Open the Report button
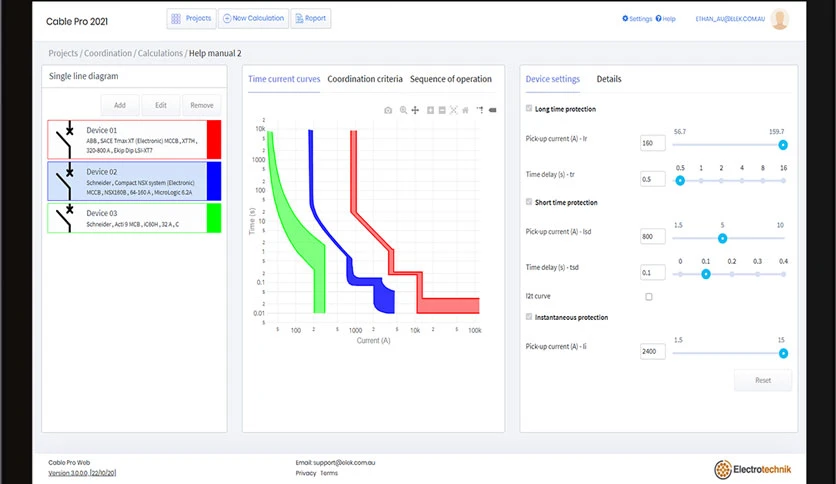 click(311, 19)
